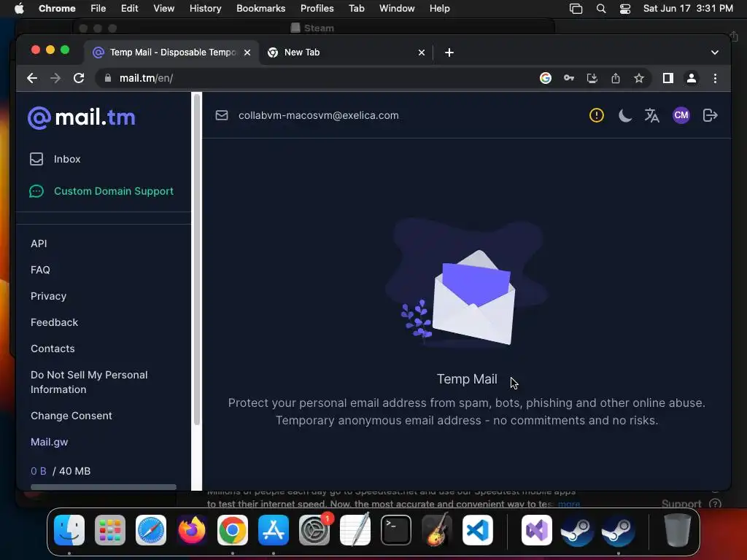The image size is (747, 560).
Task: Click the mail.tm/en/ address bar
Action: [314, 78]
